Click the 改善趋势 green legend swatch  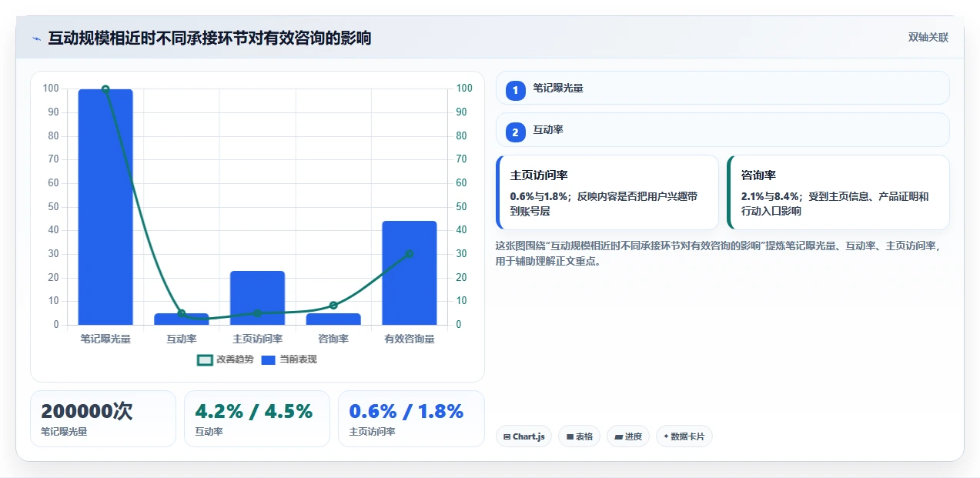205,359
